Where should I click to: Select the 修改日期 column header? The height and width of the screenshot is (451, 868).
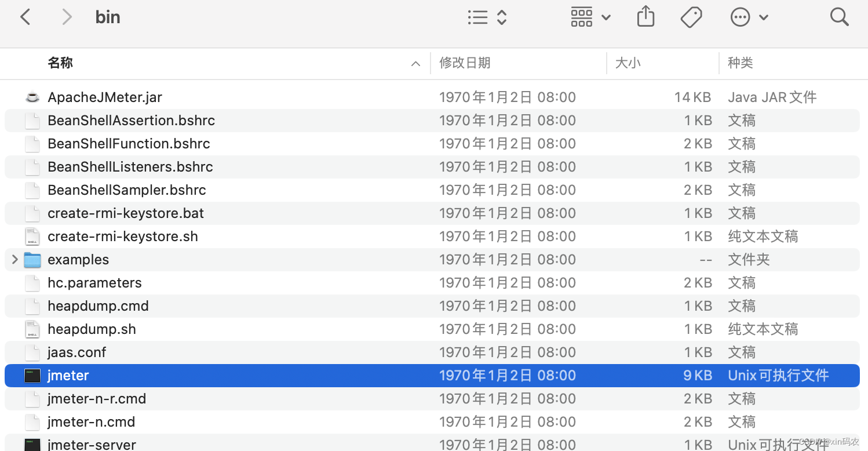coord(465,63)
